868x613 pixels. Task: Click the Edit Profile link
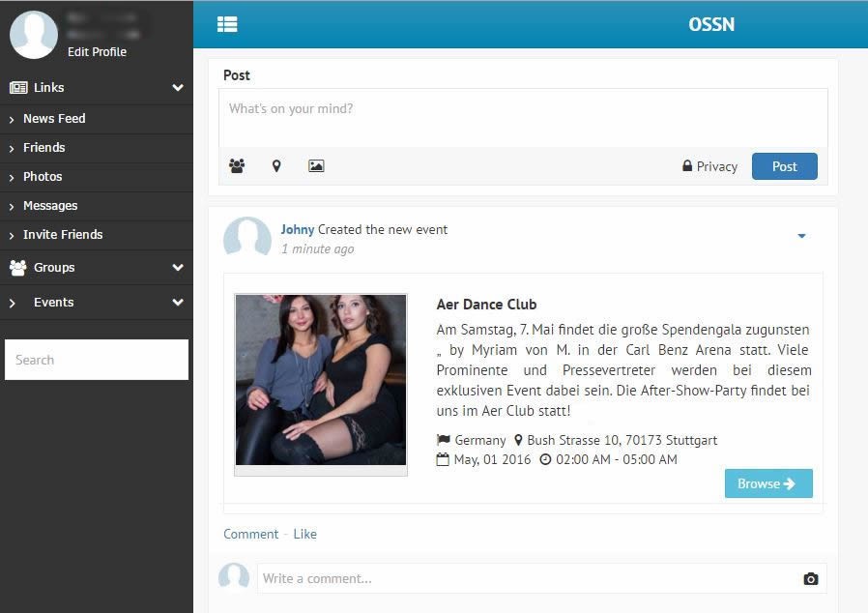[97, 52]
